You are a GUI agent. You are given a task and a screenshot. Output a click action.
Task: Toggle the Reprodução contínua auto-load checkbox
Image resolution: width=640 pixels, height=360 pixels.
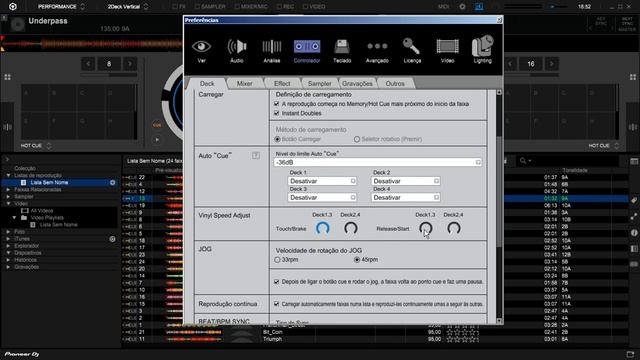click(x=276, y=304)
